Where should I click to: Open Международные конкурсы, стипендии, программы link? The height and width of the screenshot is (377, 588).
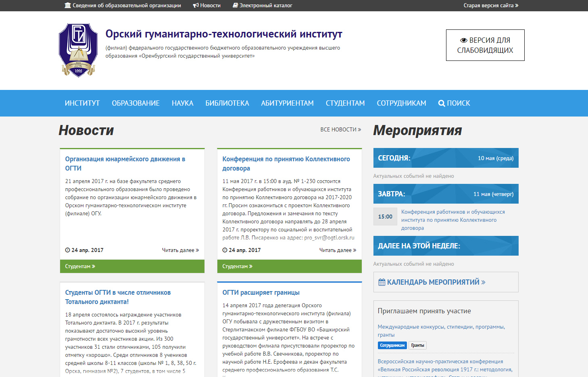tap(441, 331)
